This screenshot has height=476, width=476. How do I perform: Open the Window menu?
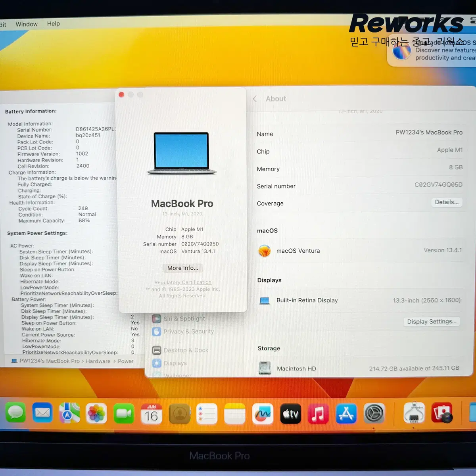27,24
